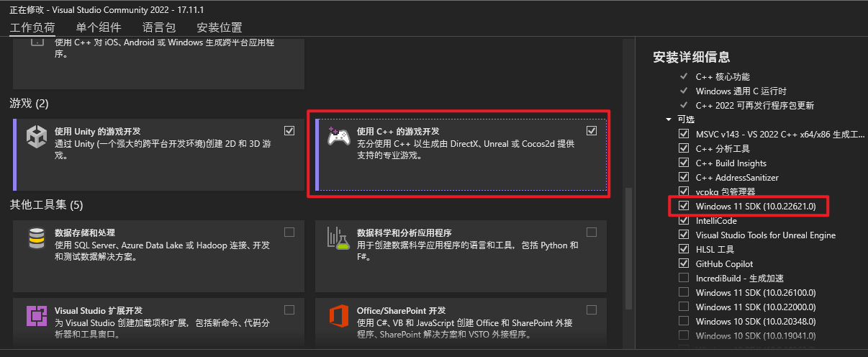Toggle Windows 11 SDK (10.0.22621.0) checkbox

684,207
